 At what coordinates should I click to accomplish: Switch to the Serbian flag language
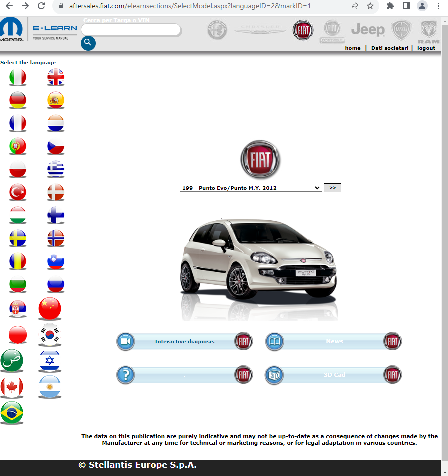pos(18,309)
